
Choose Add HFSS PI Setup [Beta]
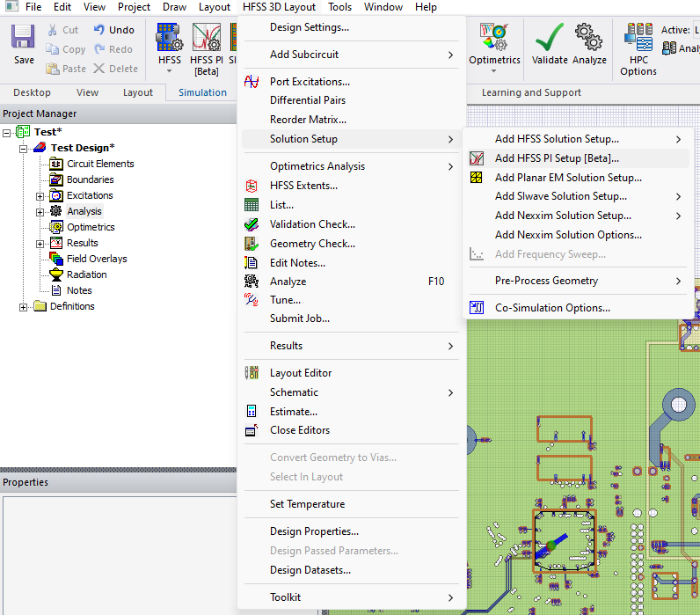tap(557, 158)
